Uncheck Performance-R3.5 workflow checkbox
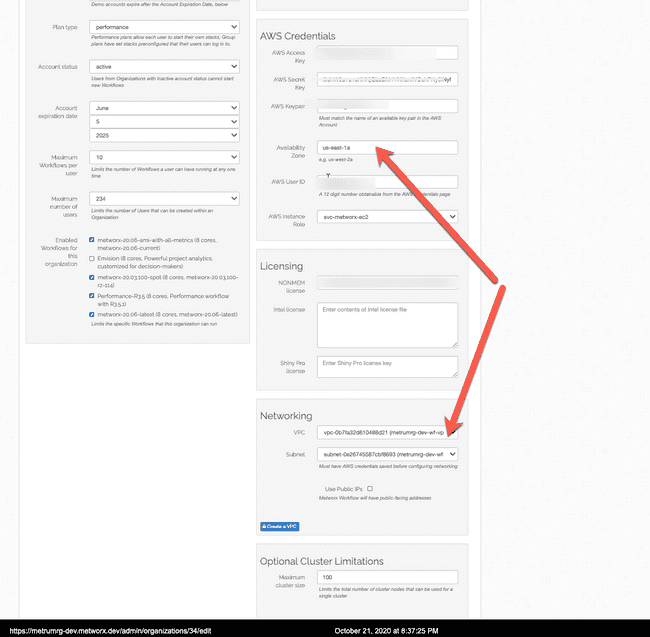650x637 pixels. 92,296
